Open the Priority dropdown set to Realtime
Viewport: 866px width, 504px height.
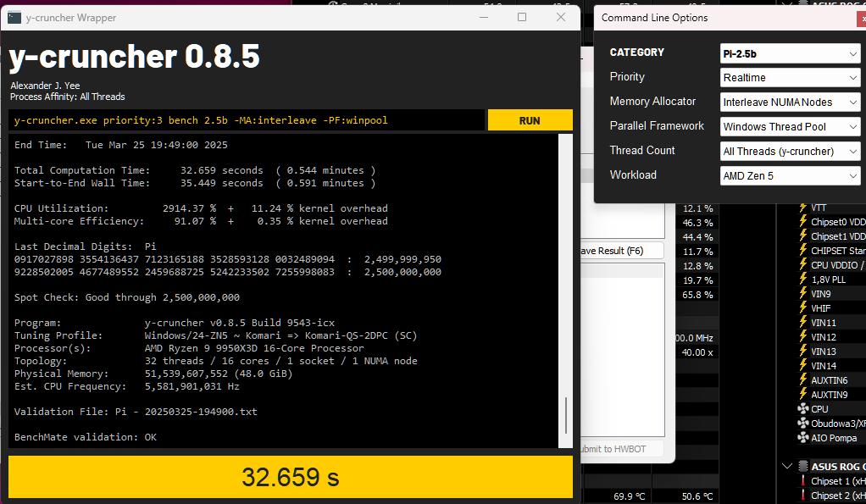pos(790,78)
